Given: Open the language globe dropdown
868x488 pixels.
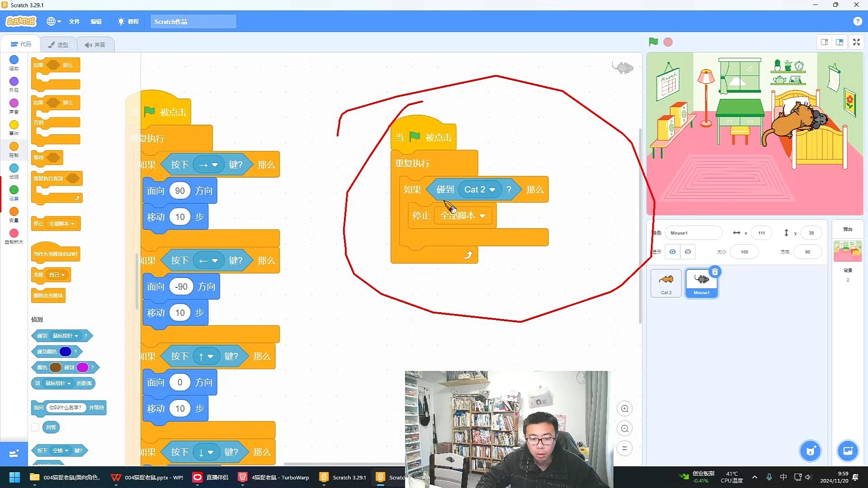Looking at the screenshot, I should pos(54,21).
